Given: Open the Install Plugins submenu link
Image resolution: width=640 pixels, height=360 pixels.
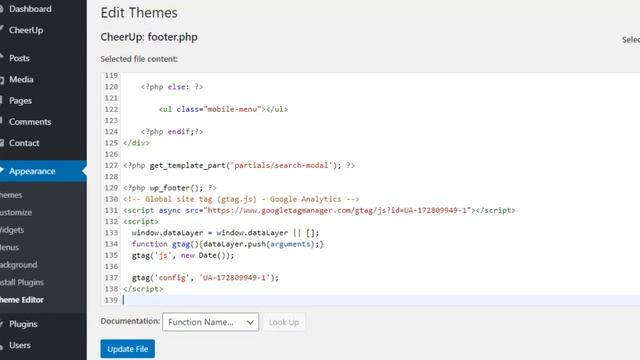Looking at the screenshot, I should point(22,282).
